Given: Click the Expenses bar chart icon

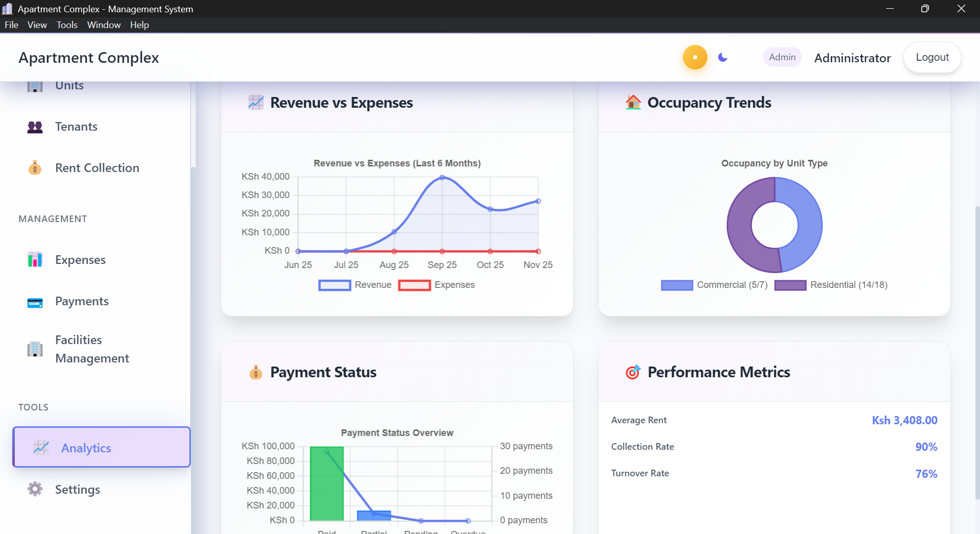Looking at the screenshot, I should point(34,259).
